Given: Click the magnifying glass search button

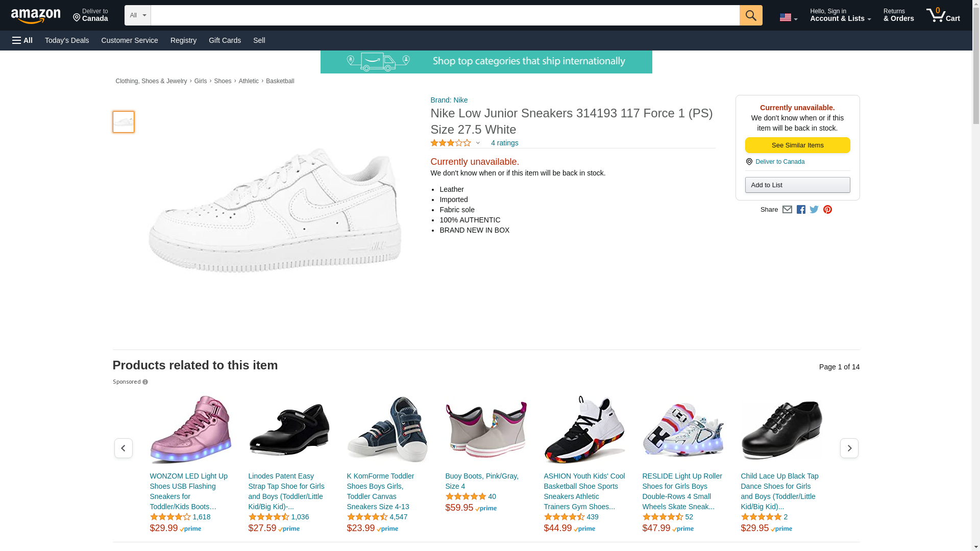Looking at the screenshot, I should click(x=750, y=15).
